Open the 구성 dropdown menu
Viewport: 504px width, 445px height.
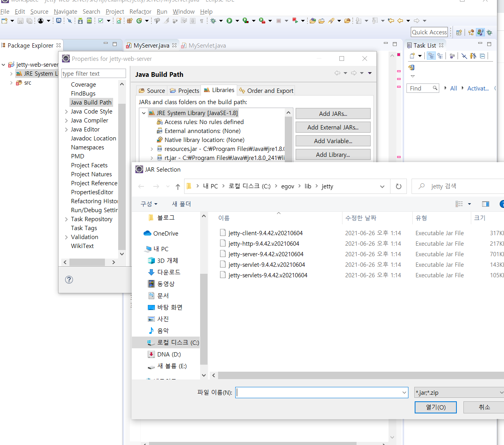click(x=149, y=204)
